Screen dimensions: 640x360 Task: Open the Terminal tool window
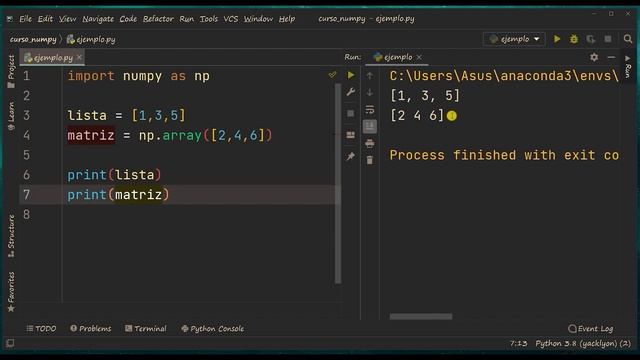[x=146, y=329]
